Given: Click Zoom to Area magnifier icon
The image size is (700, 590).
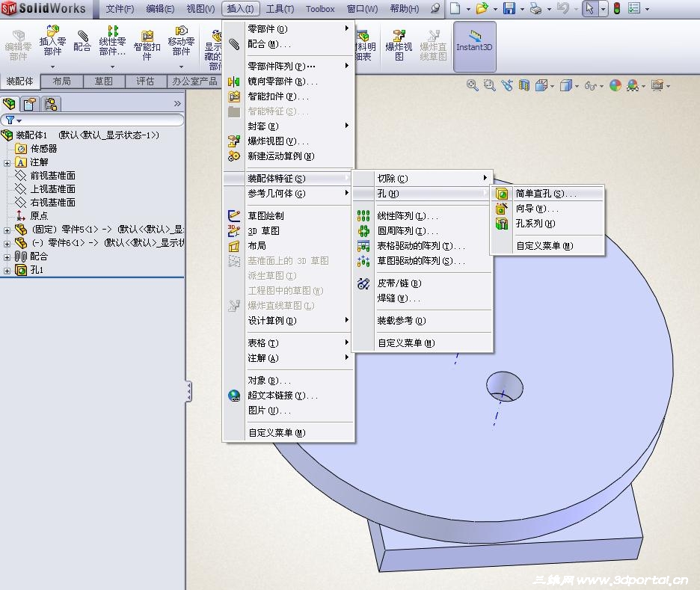Looking at the screenshot, I should [x=490, y=85].
